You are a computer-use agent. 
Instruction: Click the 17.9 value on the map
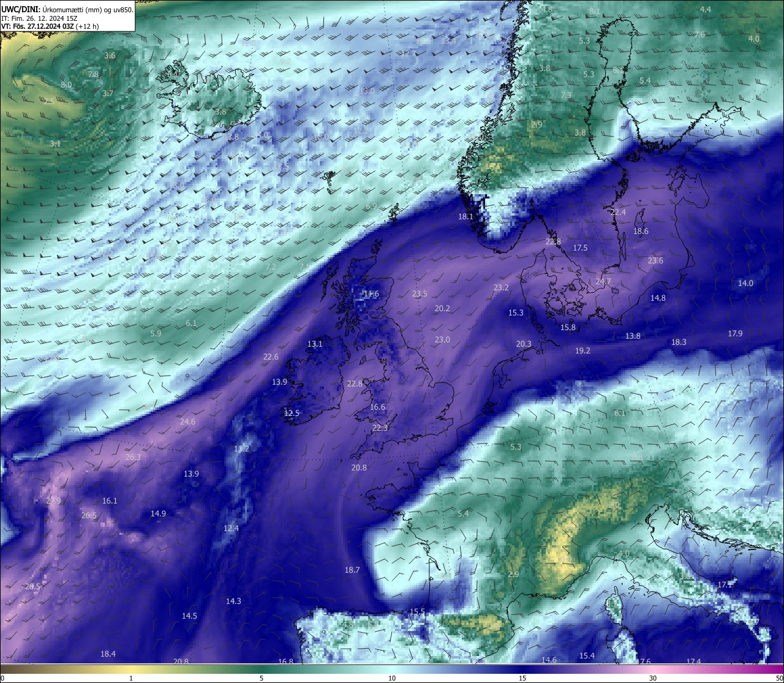[735, 333]
